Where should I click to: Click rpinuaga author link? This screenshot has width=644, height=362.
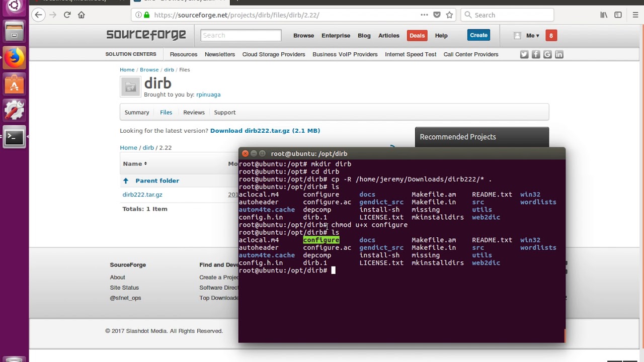point(208,95)
